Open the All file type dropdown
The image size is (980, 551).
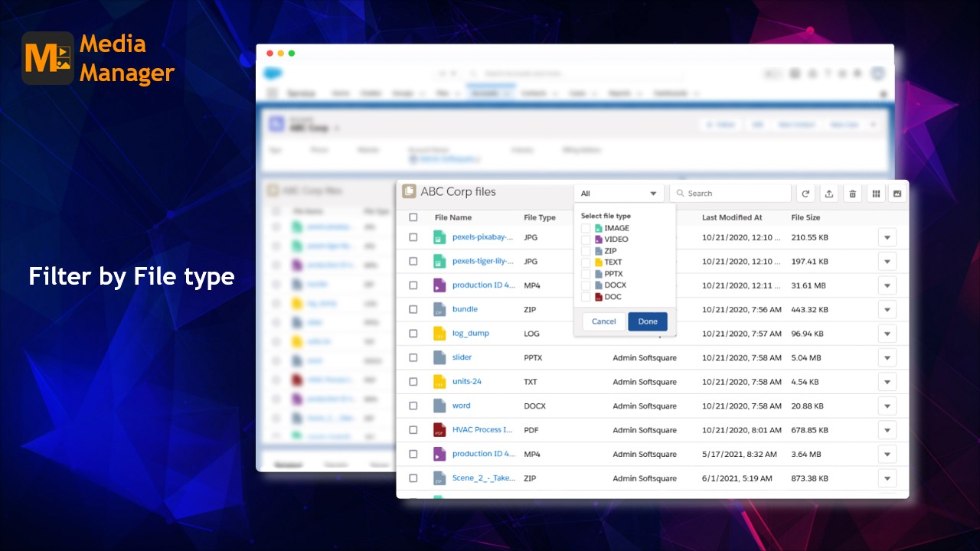click(x=619, y=193)
